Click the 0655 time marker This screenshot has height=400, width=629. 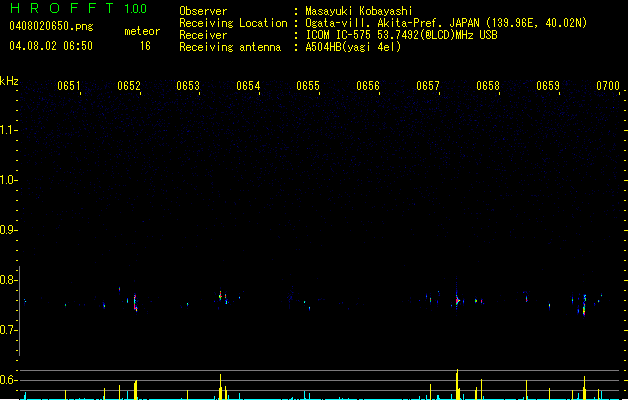[x=308, y=86]
